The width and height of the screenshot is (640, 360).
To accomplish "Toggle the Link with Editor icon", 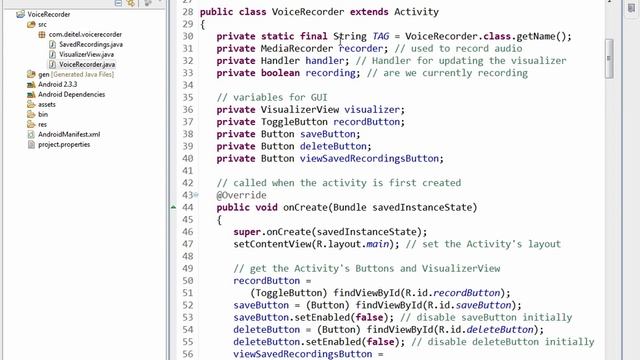I will click(131, 3).
